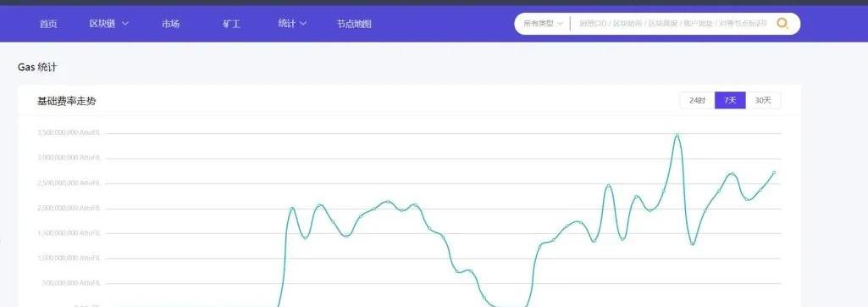Focus the search input field
Image resolution: width=868 pixels, height=307 pixels.
[x=673, y=24]
